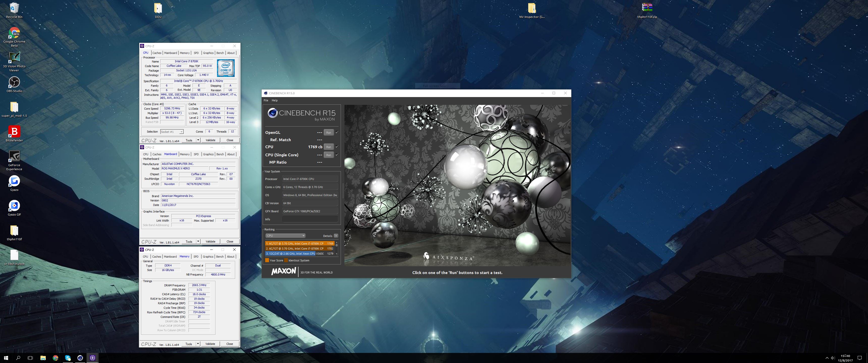Show hidden system tray icons
Screen dimensions: 868x363
pos(827,358)
